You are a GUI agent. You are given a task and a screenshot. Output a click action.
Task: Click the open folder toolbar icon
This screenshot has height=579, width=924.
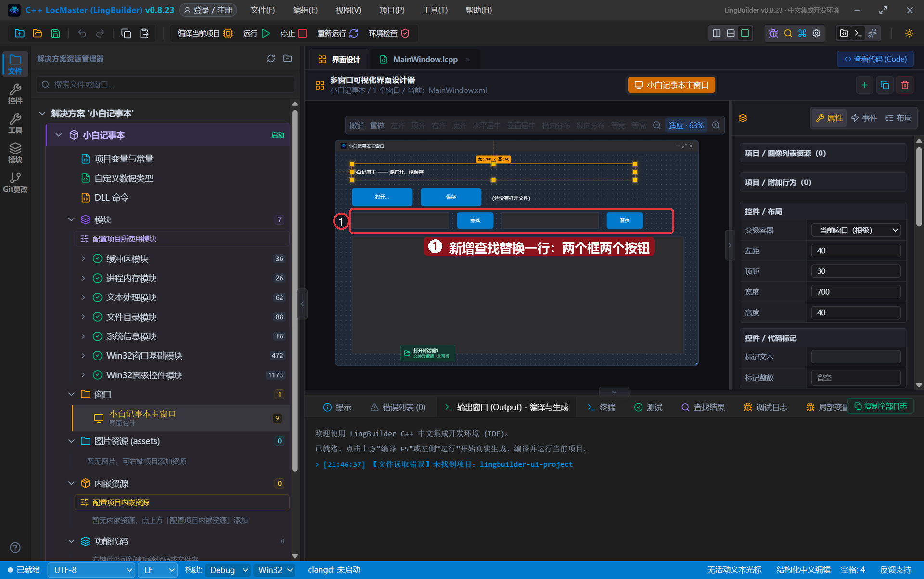click(38, 33)
